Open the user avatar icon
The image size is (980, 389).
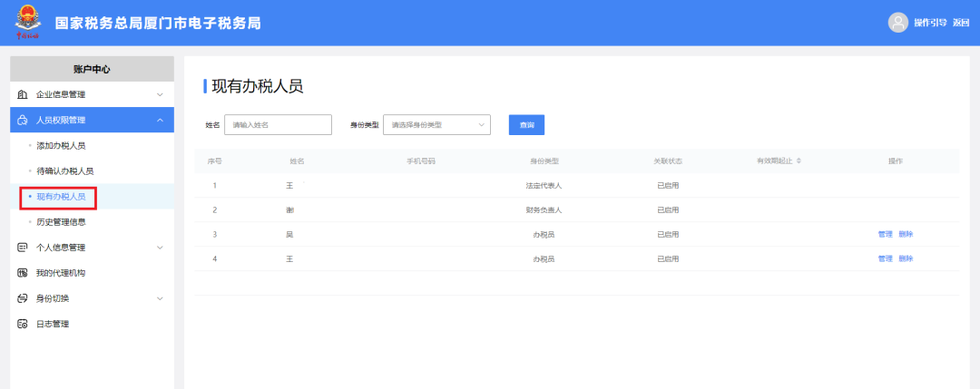tap(898, 23)
